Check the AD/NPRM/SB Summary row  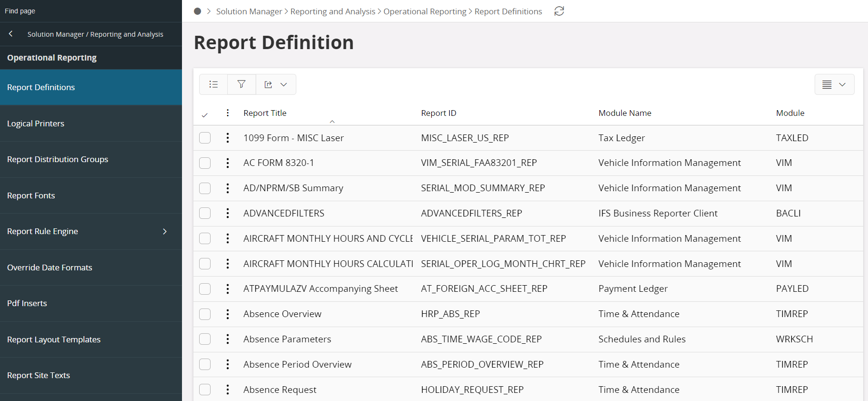pos(205,188)
